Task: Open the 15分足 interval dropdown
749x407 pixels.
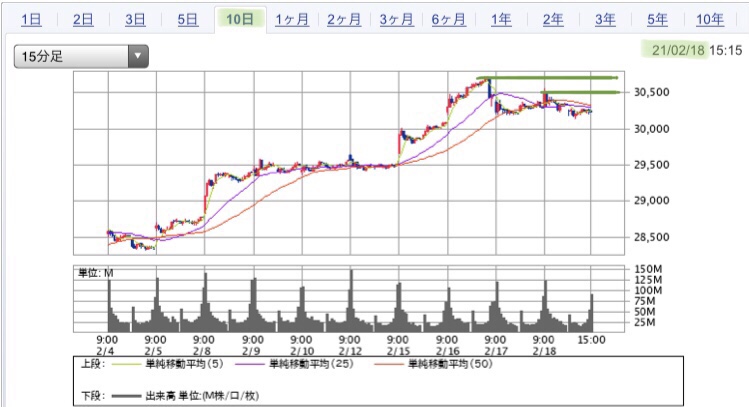Action: 81,56
